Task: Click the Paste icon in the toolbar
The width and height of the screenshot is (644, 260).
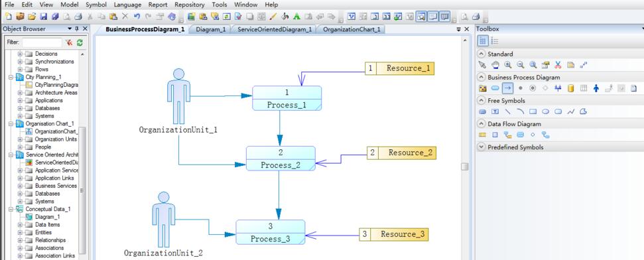Action: click(114, 17)
